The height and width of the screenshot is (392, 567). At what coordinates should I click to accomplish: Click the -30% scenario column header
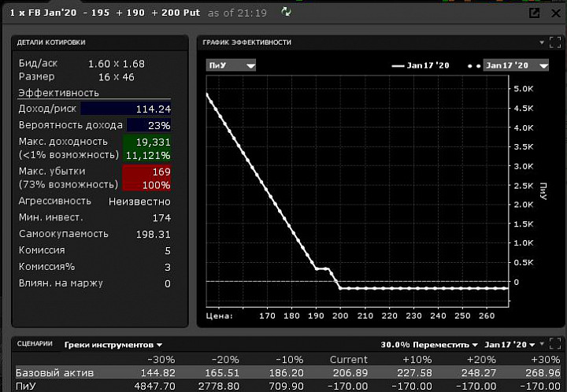click(x=161, y=360)
